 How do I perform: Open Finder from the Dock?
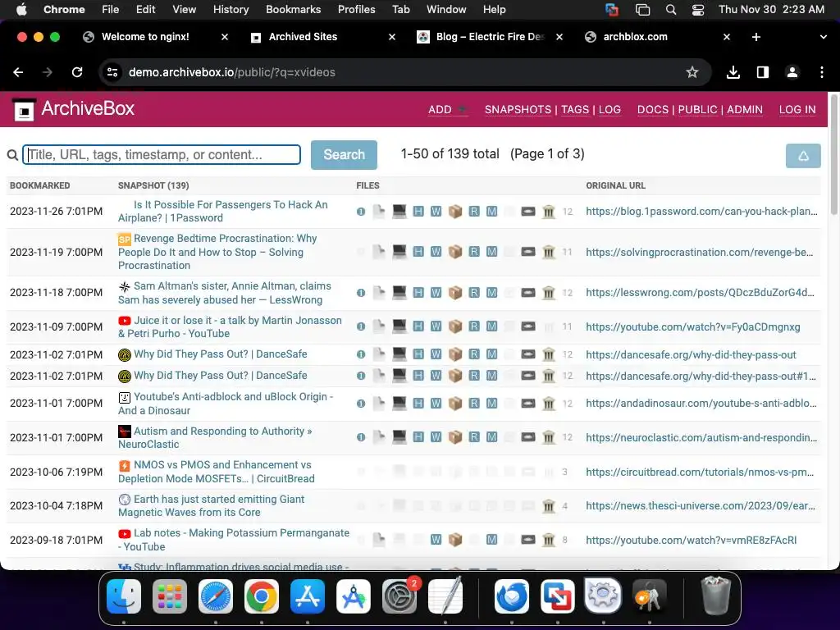[x=124, y=596]
